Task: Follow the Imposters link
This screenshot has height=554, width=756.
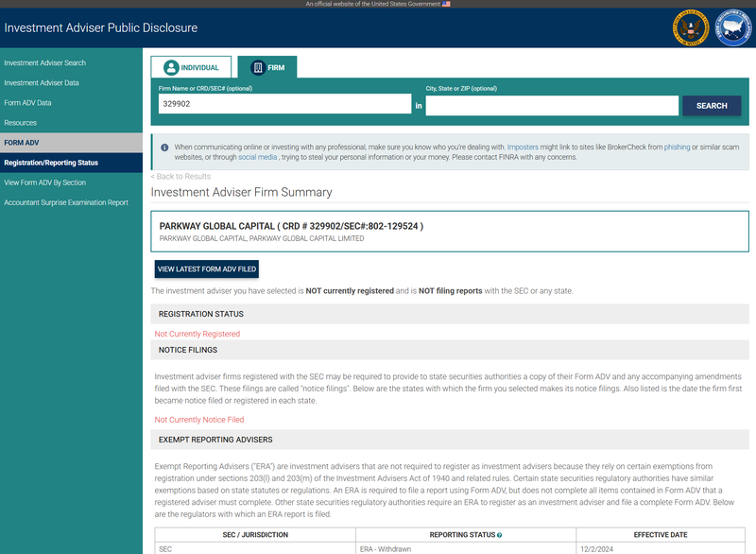Action: (523, 147)
